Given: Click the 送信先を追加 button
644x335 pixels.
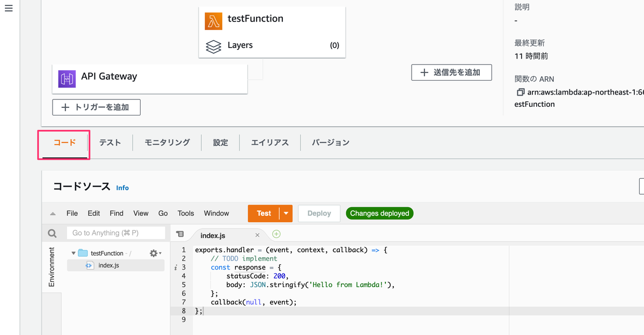Looking at the screenshot, I should pos(451,72).
